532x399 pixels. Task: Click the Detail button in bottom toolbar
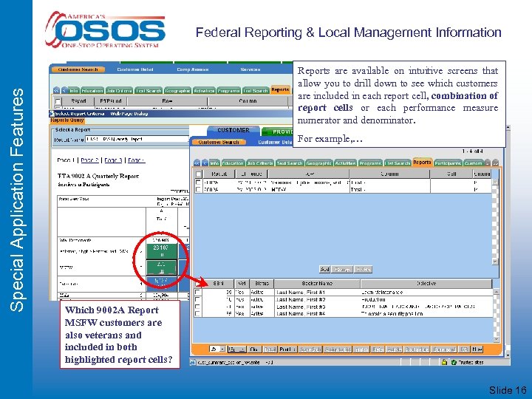[270, 349]
